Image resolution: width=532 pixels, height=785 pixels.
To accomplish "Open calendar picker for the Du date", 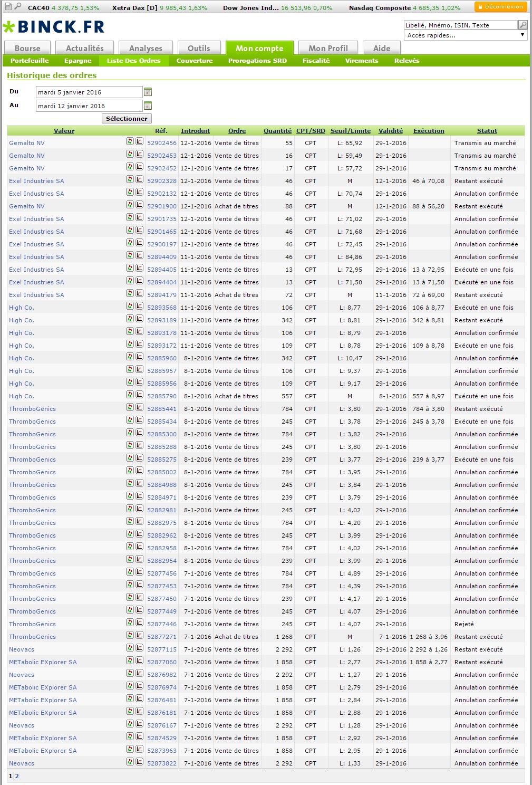I will pos(148,92).
